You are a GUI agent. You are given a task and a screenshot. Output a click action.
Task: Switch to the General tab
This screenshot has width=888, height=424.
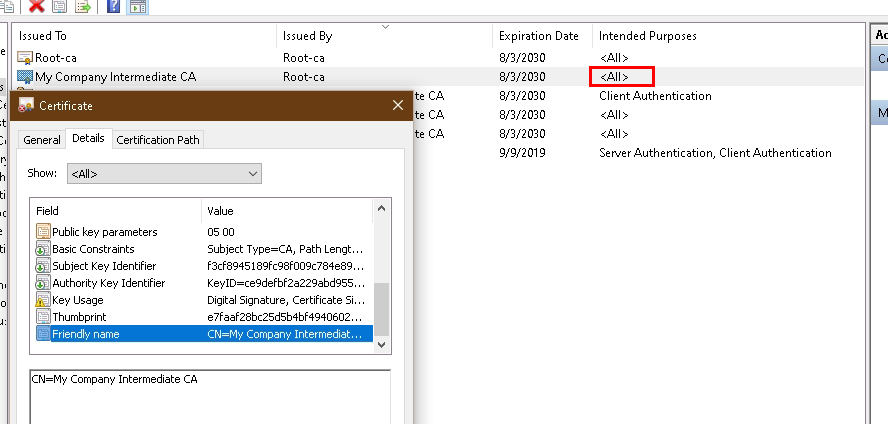[x=42, y=140]
